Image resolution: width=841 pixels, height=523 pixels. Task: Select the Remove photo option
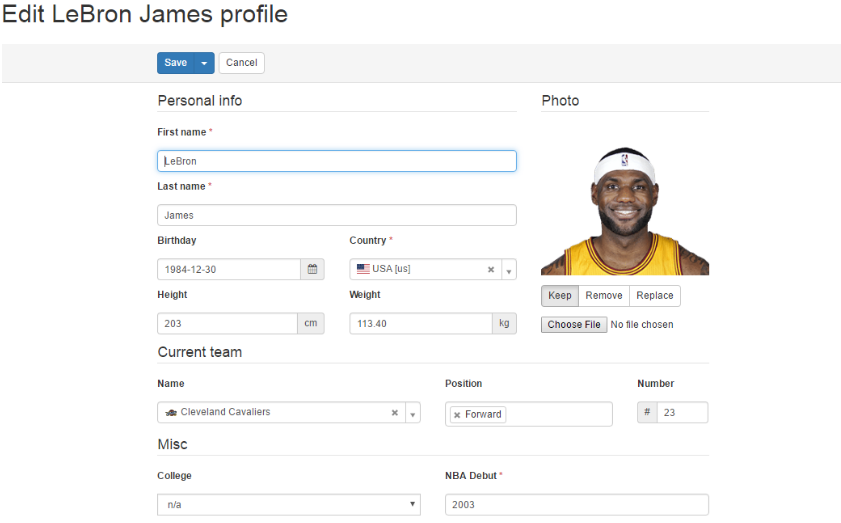click(x=604, y=296)
